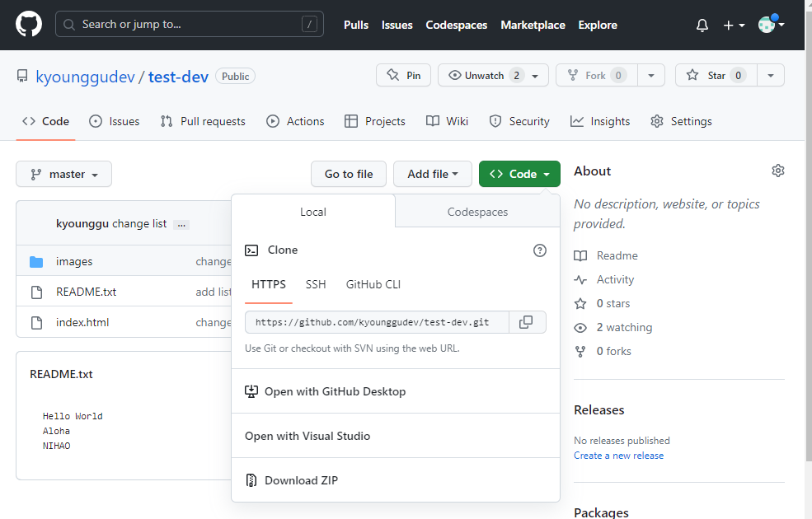Open the Readme link in About
The image size is (812, 519).
(x=606, y=255)
